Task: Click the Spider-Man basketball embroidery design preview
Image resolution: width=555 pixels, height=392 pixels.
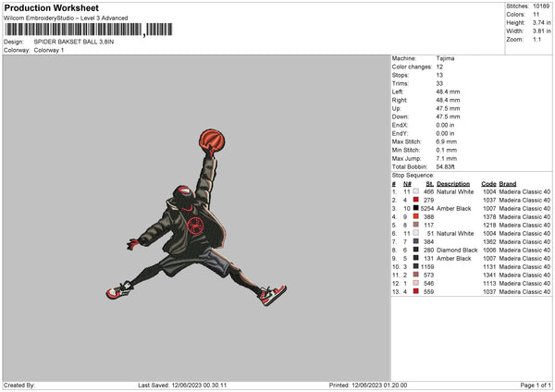Action: click(x=196, y=217)
